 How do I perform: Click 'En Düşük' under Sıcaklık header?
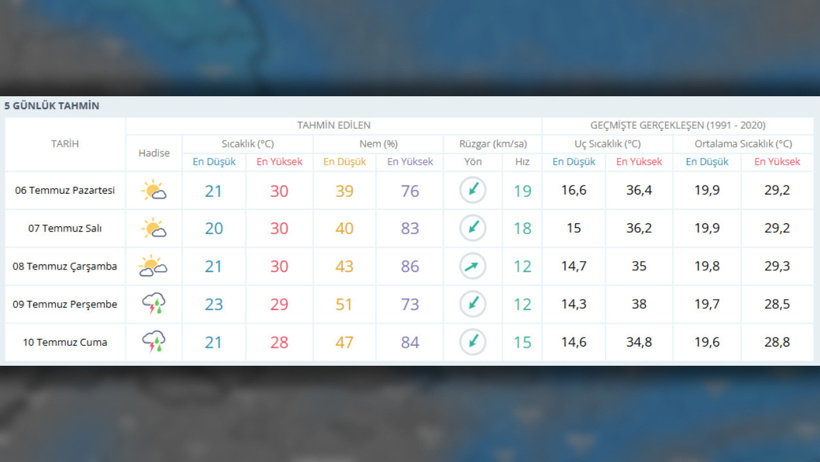[214, 162]
